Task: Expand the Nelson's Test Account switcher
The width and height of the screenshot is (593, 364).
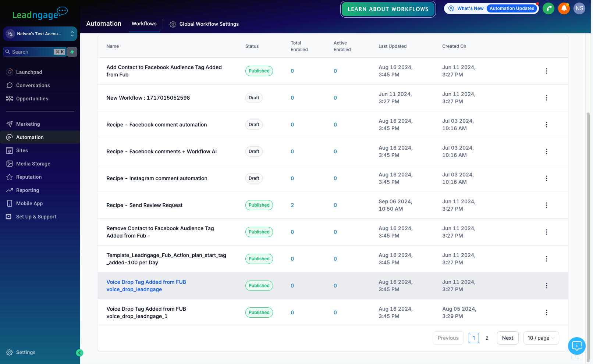Action: [40, 34]
